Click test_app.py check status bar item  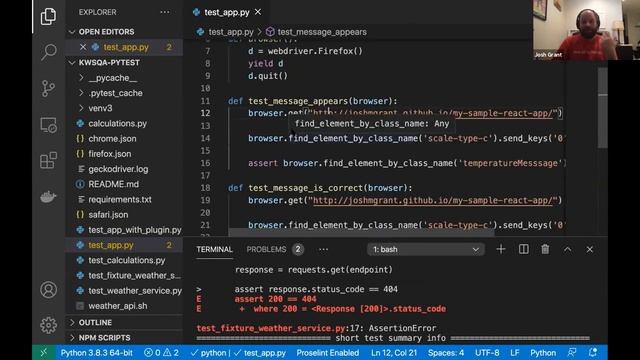point(260,353)
